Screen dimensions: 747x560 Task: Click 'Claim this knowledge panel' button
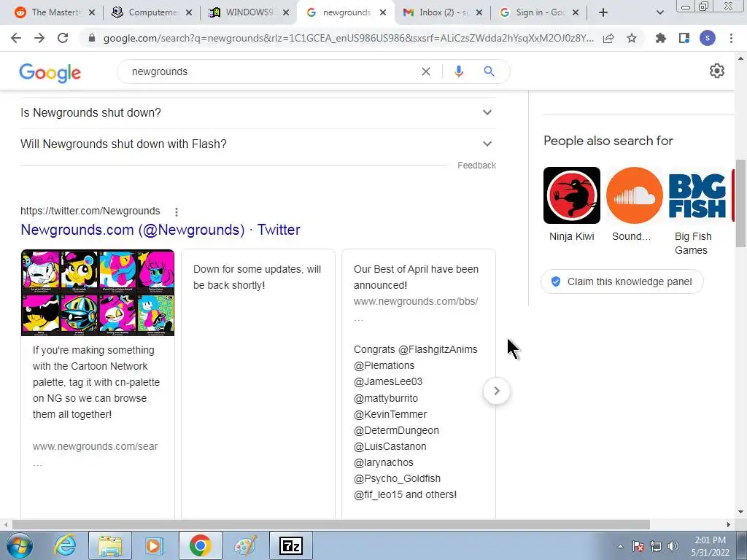coord(622,281)
